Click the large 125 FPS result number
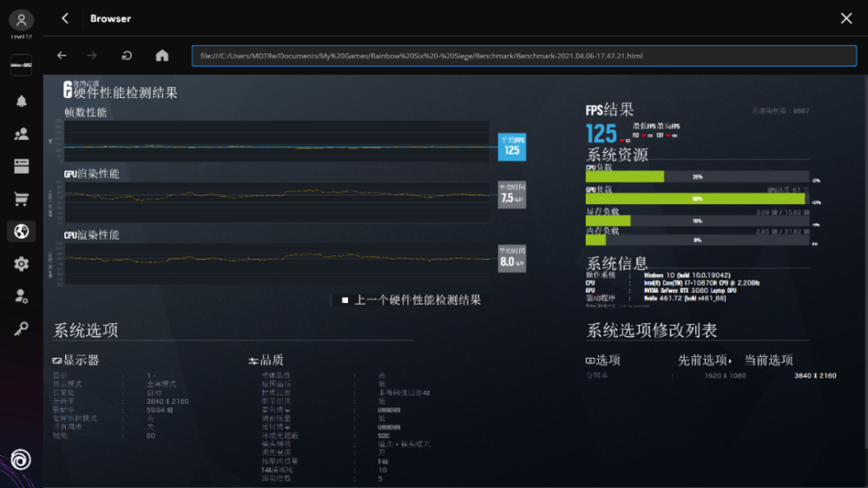 tap(602, 134)
